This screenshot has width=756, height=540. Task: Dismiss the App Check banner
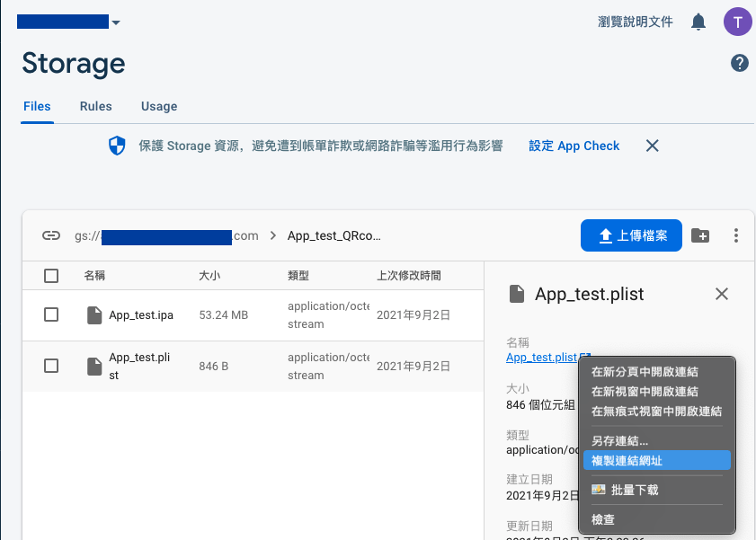[x=652, y=146]
